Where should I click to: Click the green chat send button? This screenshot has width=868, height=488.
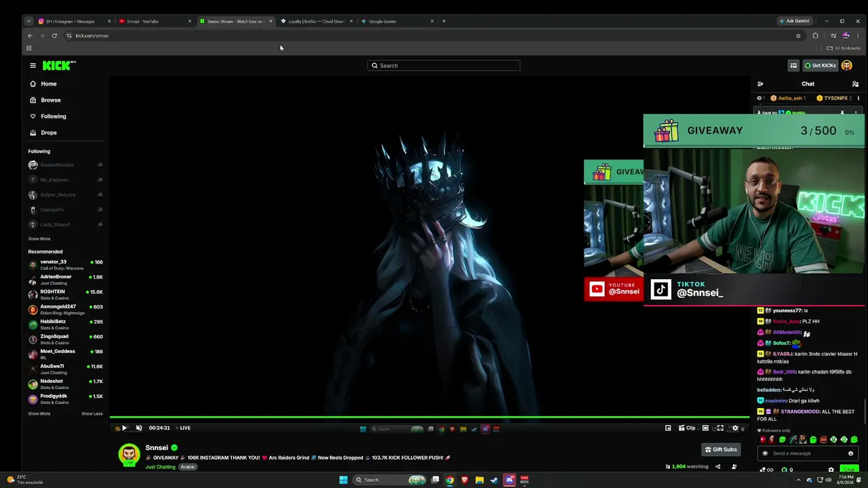coord(849,470)
